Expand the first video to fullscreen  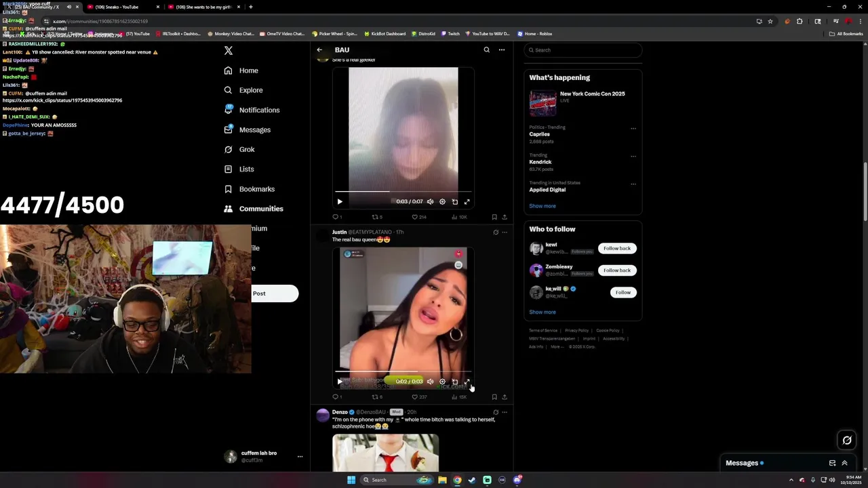(x=467, y=201)
